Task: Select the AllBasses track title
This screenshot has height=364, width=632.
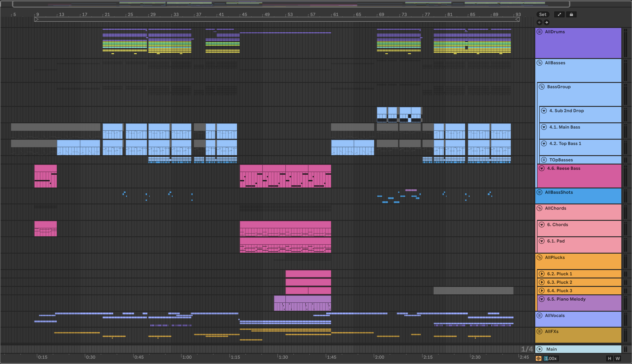Action: click(x=555, y=63)
